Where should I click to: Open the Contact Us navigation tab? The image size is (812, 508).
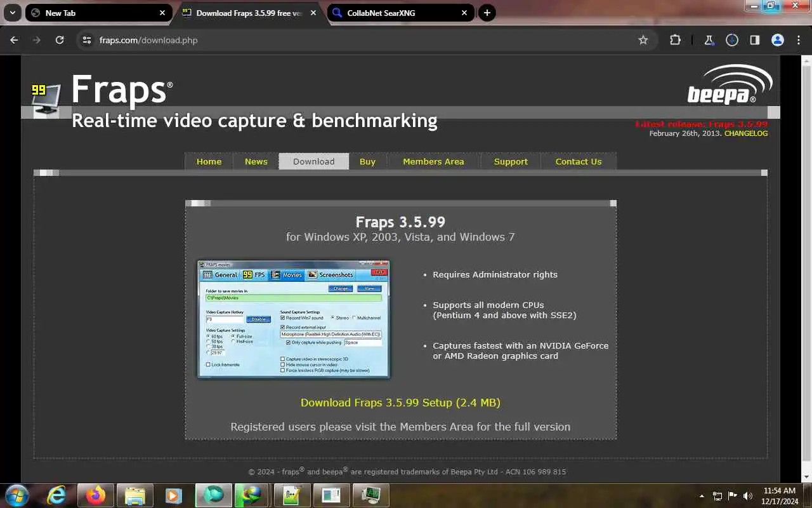pyautogui.click(x=579, y=161)
